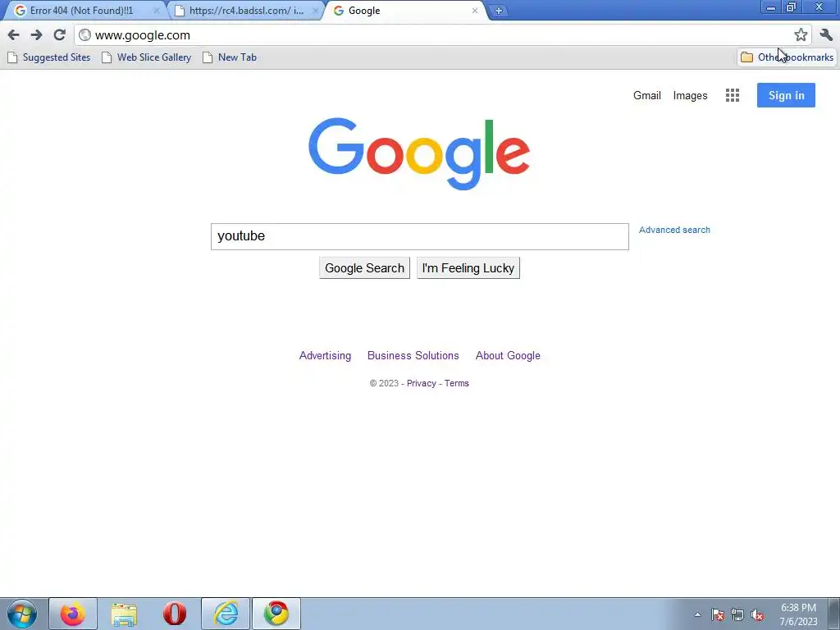This screenshot has width=840, height=630.
Task: Show hidden system tray icons
Action: pyautogui.click(x=697, y=615)
